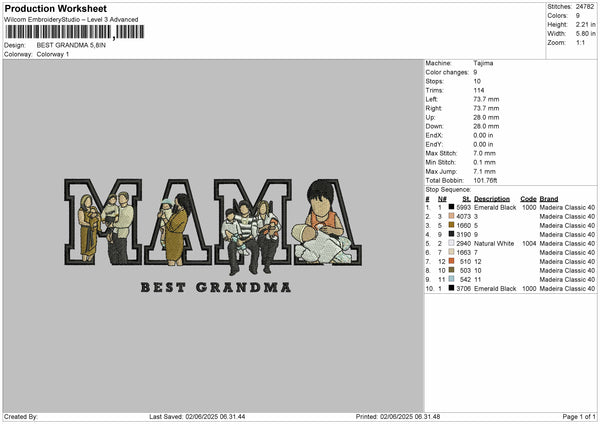Image resolution: width=600 pixels, height=424 pixels.
Task: Click the 'Colorway 1' value
Action: click(53, 54)
